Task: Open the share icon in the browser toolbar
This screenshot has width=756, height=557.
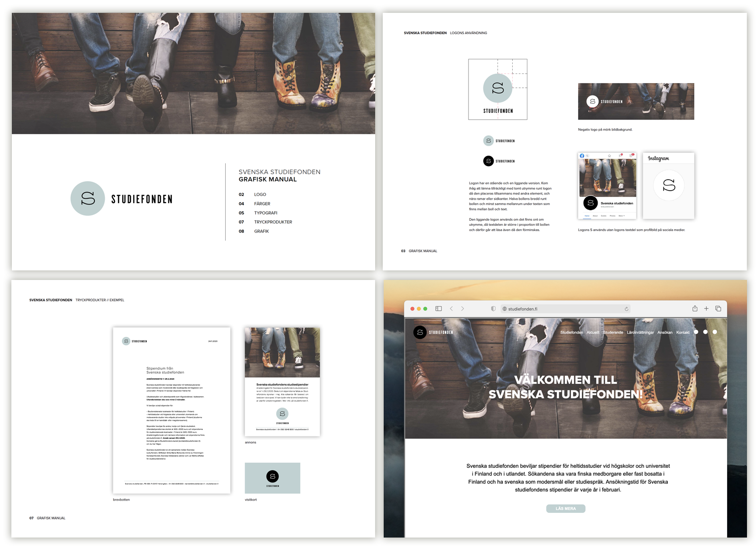Action: pos(695,308)
